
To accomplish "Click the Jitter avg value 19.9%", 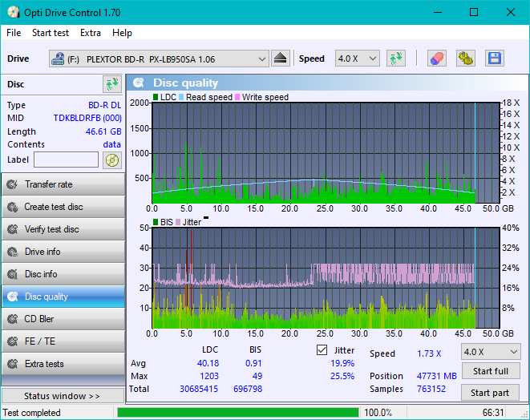I will pos(342,363).
